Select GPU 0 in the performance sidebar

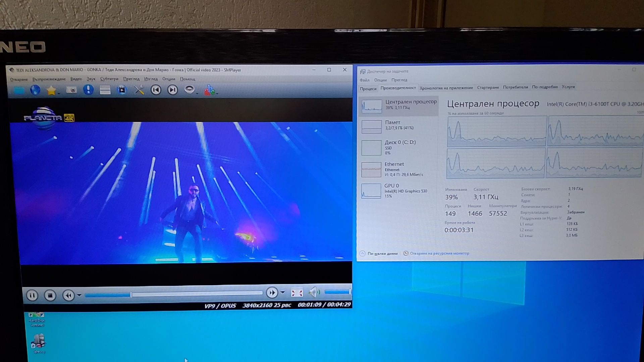coord(398,191)
